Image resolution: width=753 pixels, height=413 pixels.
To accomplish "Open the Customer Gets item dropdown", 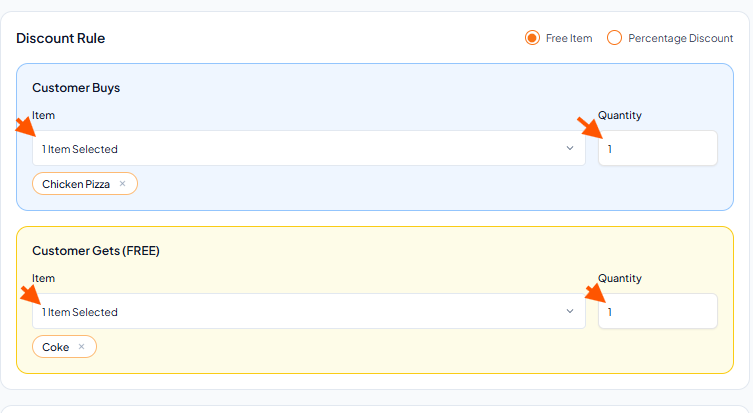I will coord(309,311).
